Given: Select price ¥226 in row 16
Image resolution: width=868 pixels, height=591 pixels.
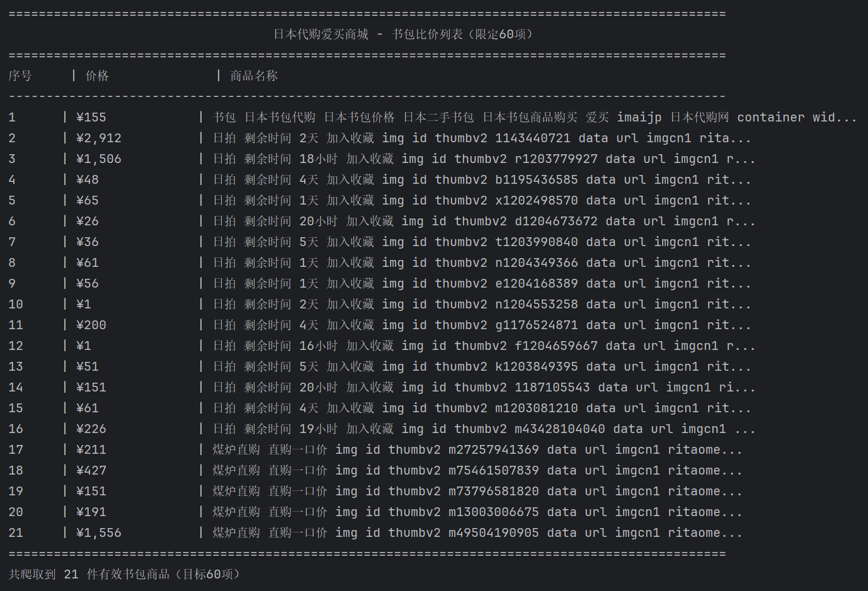Looking at the screenshot, I should pyautogui.click(x=91, y=429).
